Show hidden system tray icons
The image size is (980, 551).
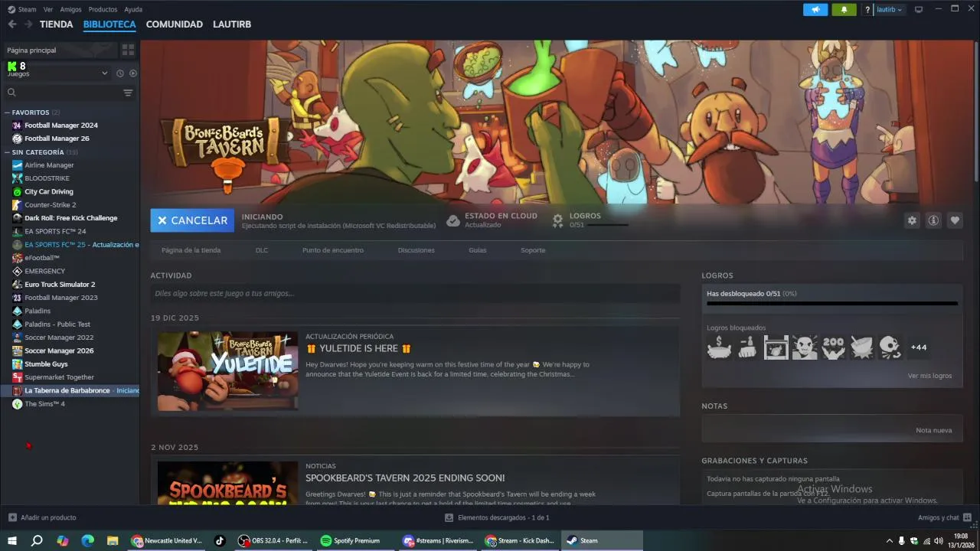(x=889, y=540)
